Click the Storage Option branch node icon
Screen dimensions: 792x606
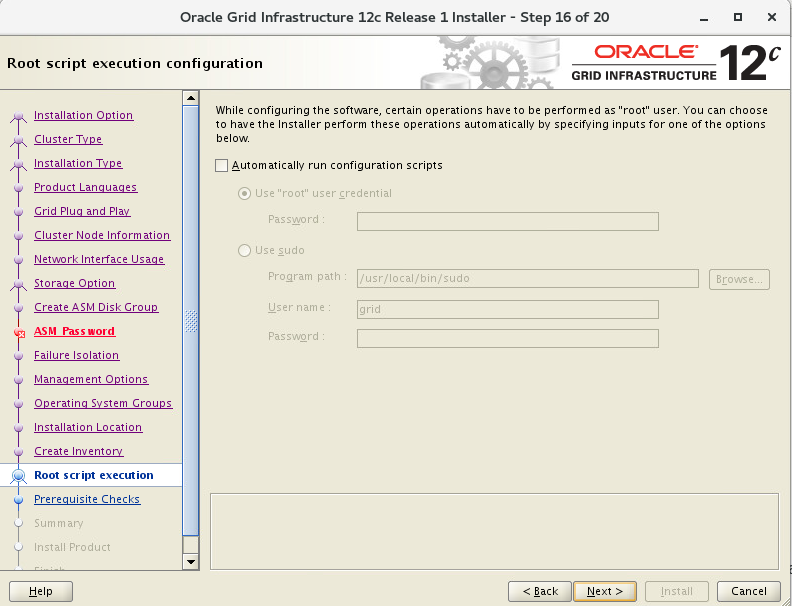(19, 285)
